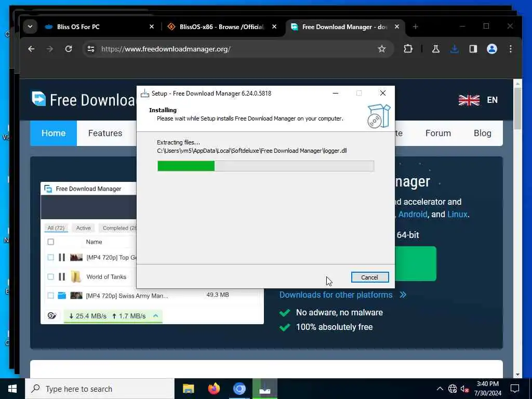Show hidden system tray icons
This screenshot has width=532, height=399.
click(x=440, y=389)
